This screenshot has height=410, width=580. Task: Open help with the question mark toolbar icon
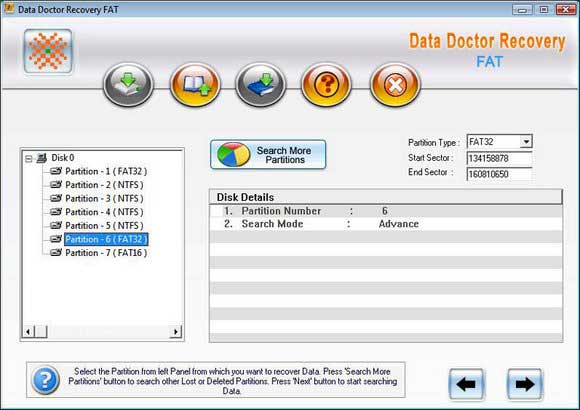pos(326,85)
